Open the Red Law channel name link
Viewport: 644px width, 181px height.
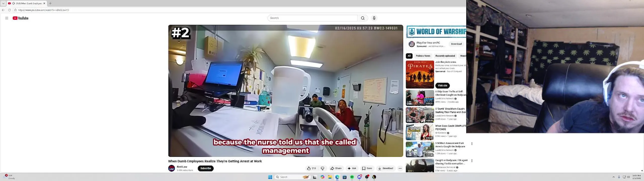[x=182, y=167]
